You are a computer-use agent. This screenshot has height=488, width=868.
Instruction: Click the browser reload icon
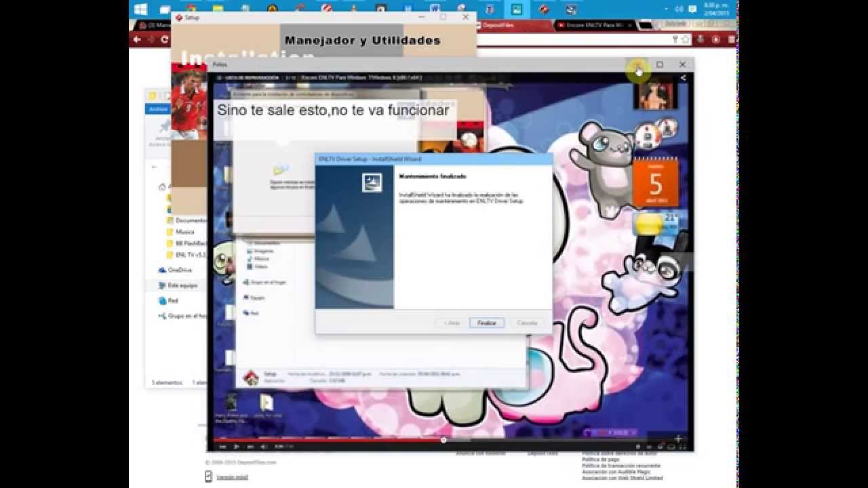point(165,39)
